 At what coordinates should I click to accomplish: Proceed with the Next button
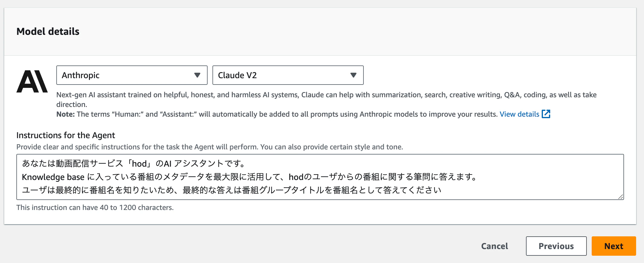point(614,246)
